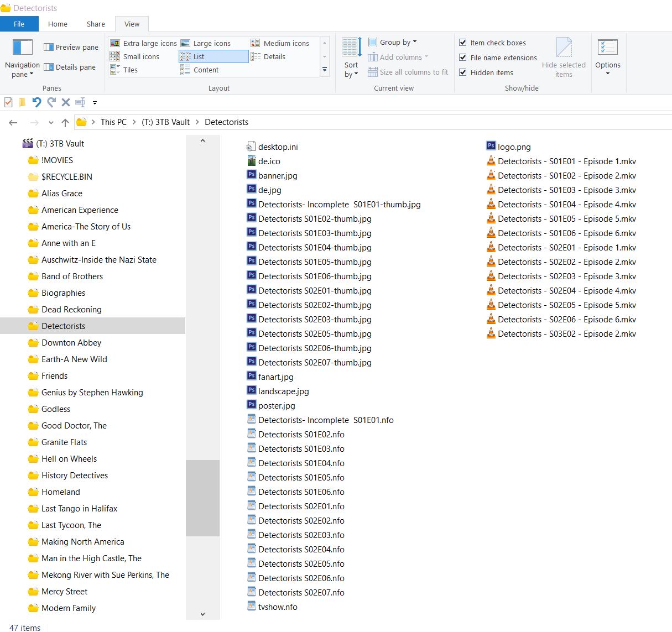The width and height of the screenshot is (672, 632).
Task: Open the File menu
Action: [x=19, y=24]
